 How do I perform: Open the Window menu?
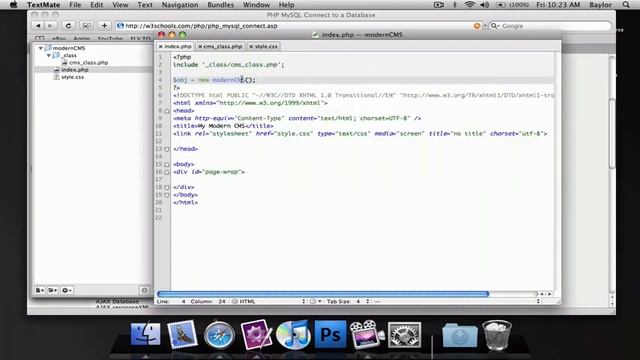(x=256, y=5)
